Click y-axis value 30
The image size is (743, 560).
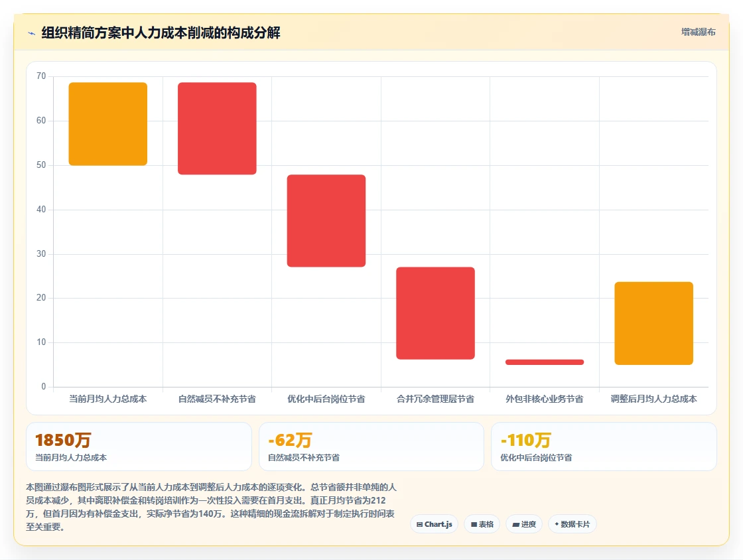pos(41,254)
